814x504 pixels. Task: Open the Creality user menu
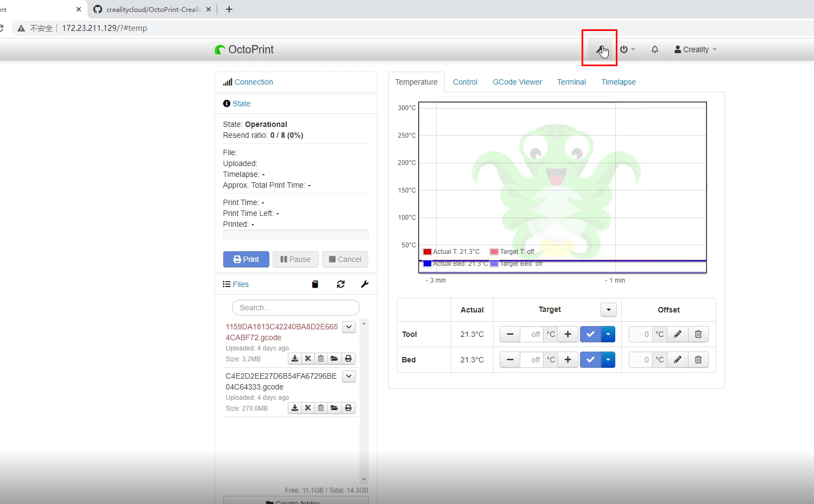(695, 49)
